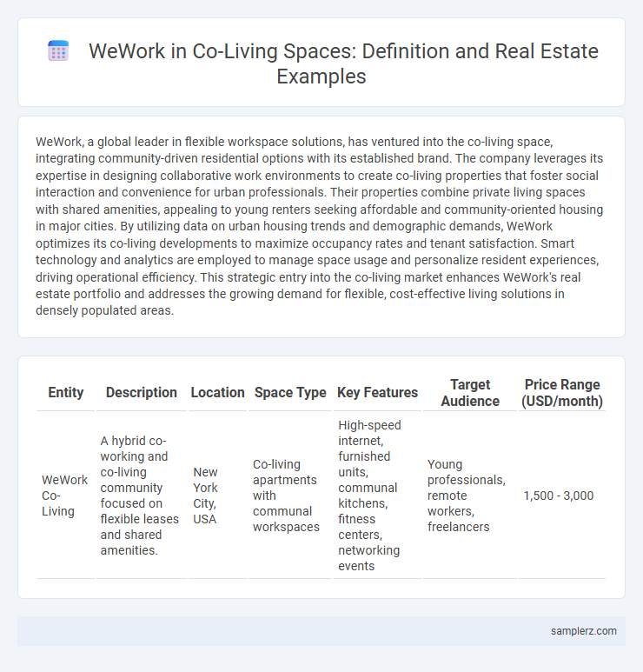
Task: Click the calendar icon beside the title
Action: [58, 51]
